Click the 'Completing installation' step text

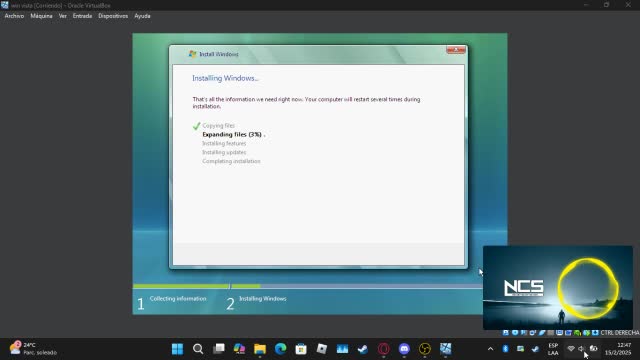[x=231, y=161]
